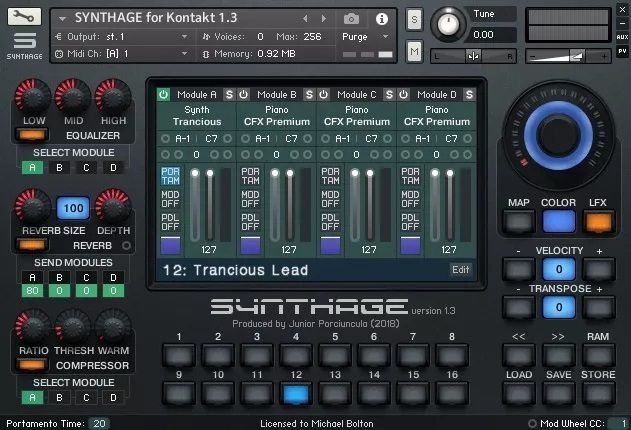Click the Edit button beside preset name

click(460, 270)
